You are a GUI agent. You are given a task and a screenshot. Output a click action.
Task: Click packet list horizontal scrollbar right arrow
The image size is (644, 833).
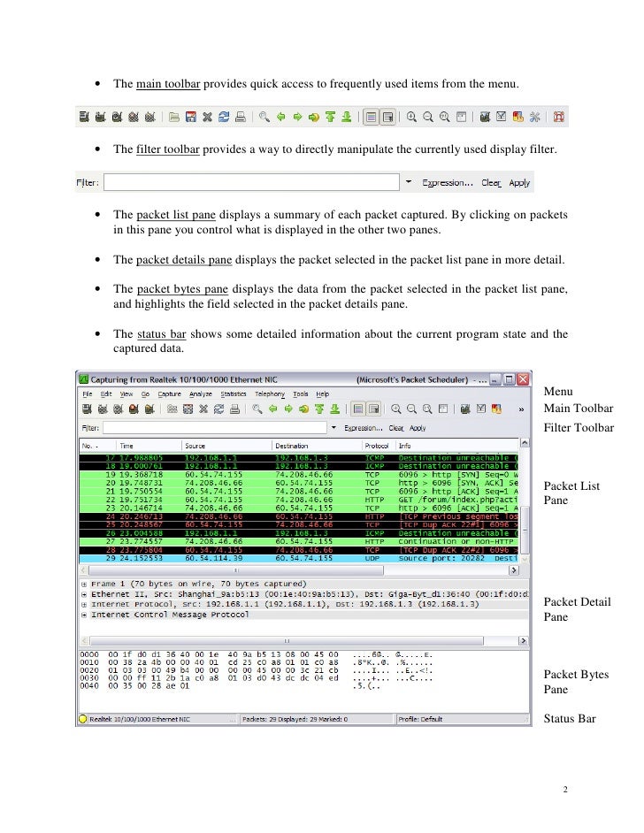513,570
